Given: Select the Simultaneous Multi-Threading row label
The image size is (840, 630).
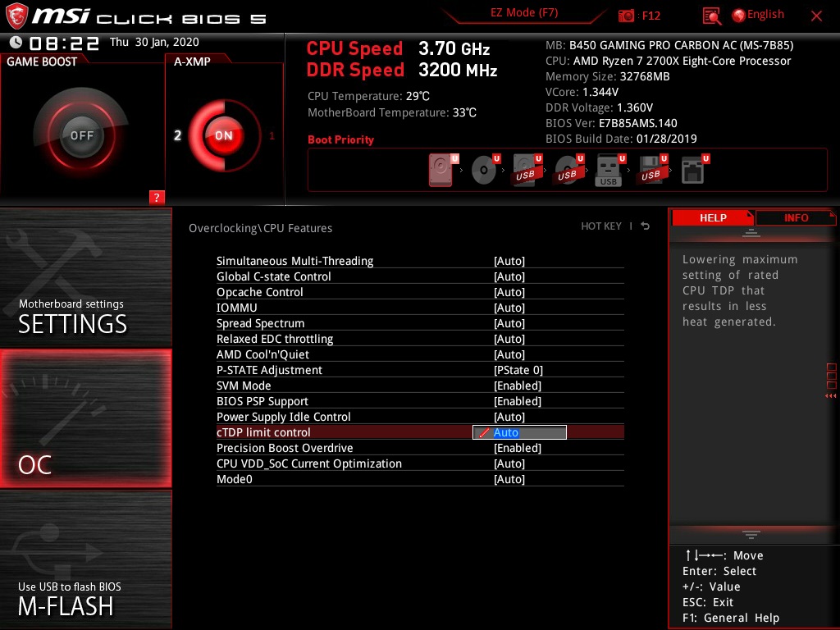Looking at the screenshot, I should [294, 261].
